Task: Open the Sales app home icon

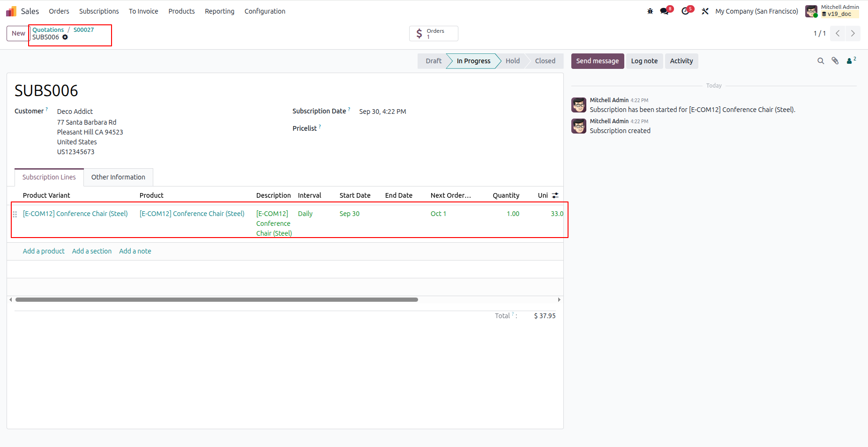Action: (x=11, y=11)
